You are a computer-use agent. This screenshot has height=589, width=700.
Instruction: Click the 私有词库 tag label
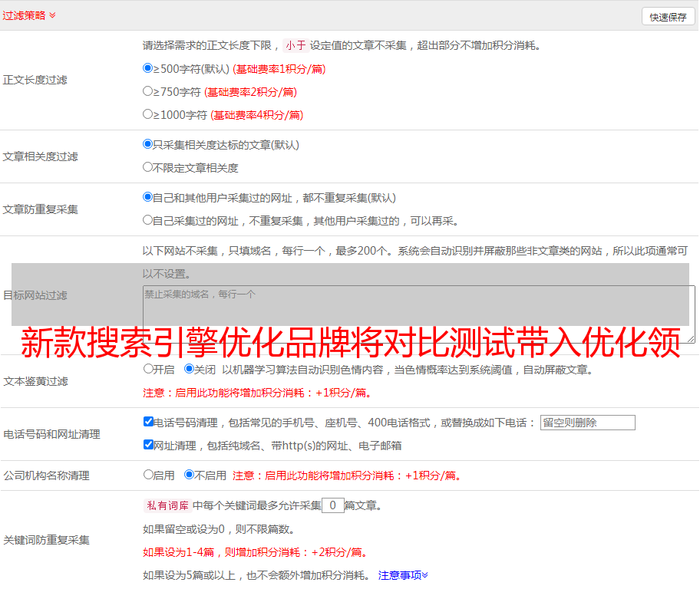(x=167, y=505)
